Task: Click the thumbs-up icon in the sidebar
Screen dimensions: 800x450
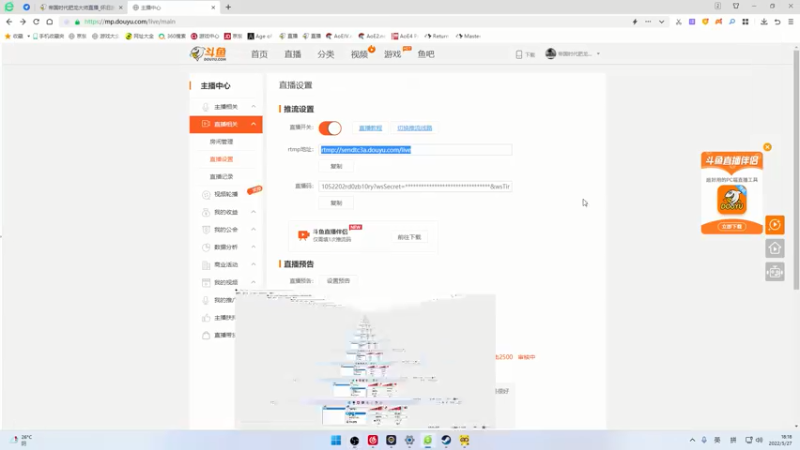Action: 206,318
